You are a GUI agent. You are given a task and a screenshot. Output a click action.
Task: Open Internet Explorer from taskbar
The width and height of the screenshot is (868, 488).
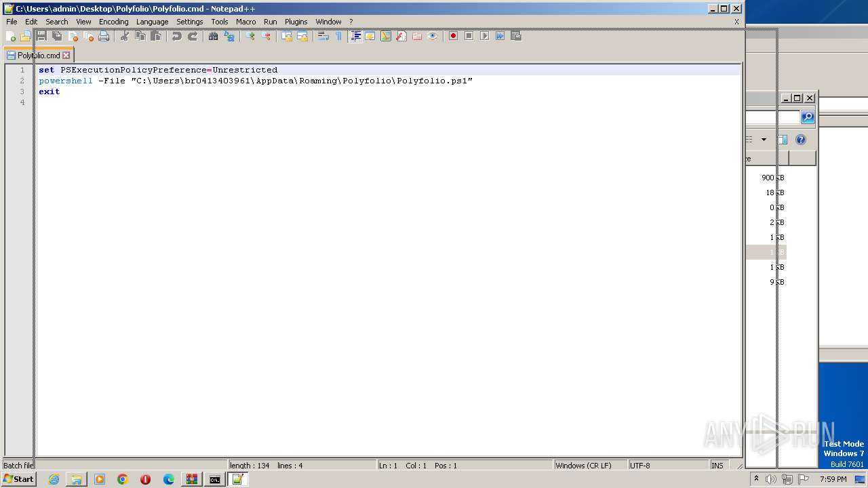pyautogui.click(x=54, y=479)
